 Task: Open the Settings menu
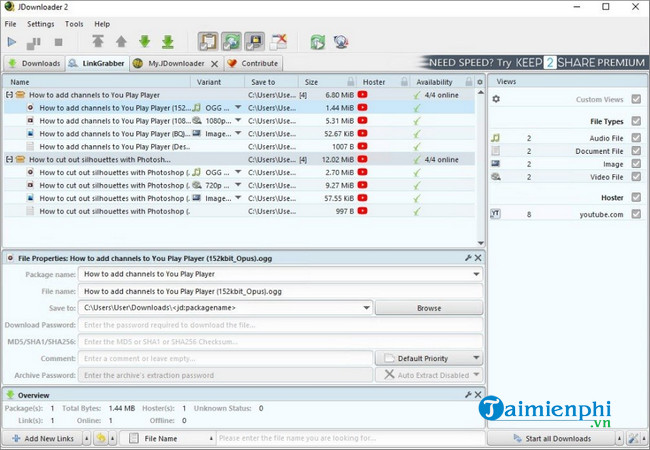click(41, 23)
